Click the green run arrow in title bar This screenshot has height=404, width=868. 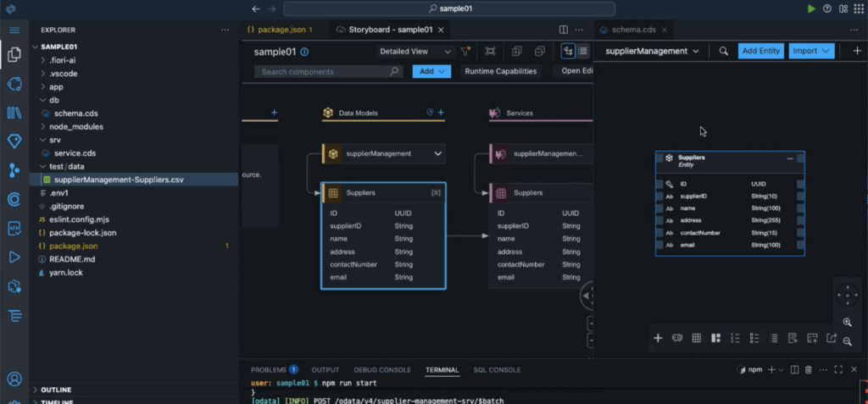[811, 8]
